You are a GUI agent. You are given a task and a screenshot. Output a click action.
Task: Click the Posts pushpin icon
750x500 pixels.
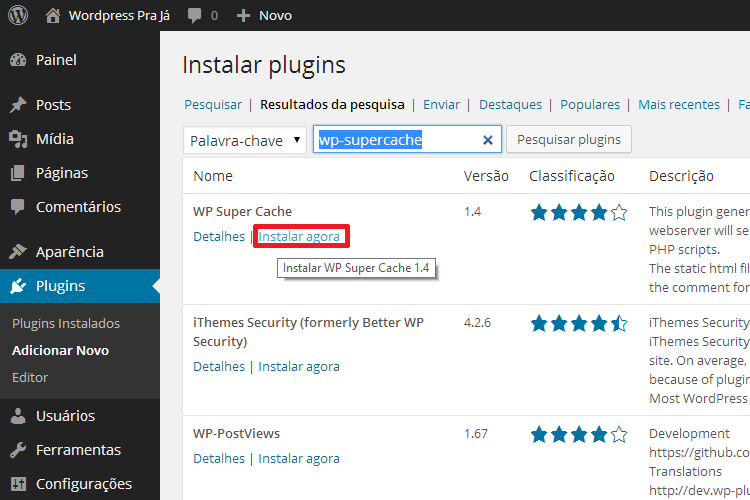coord(18,105)
